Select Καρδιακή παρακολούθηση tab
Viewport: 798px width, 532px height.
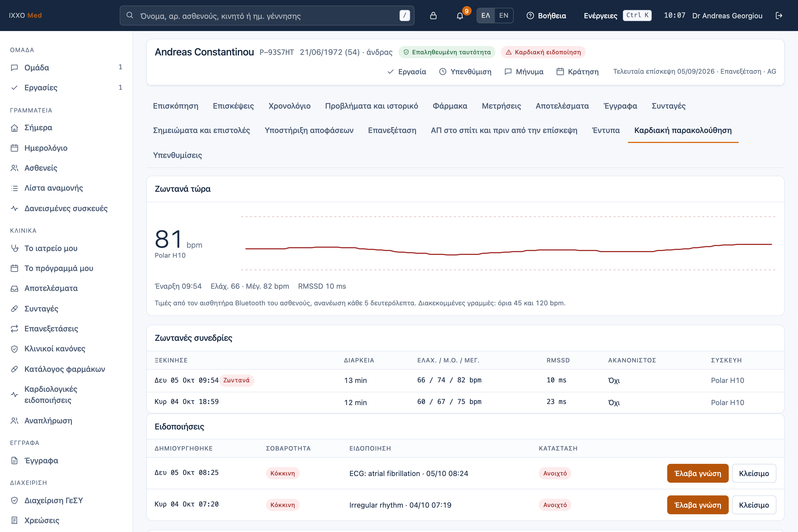click(683, 130)
